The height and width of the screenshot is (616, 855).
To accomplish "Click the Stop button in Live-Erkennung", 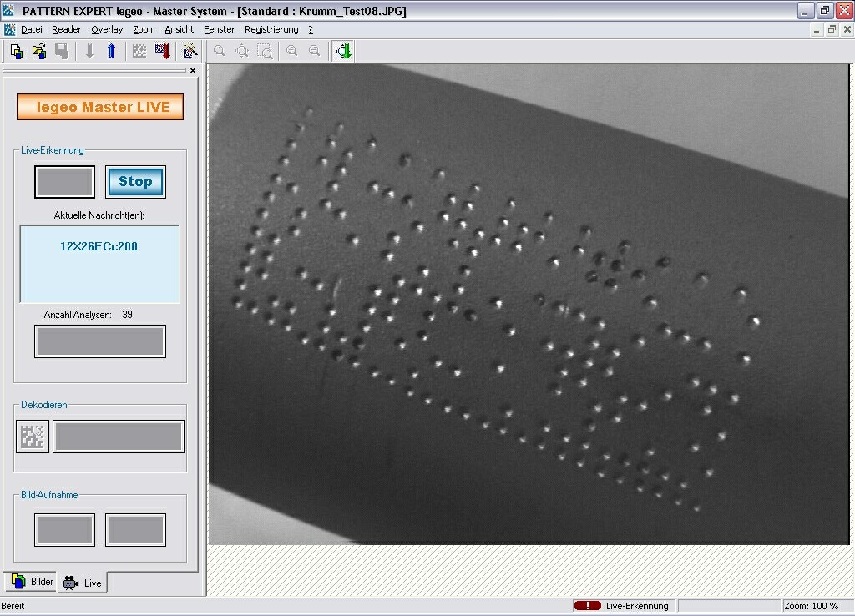I will coord(135,182).
